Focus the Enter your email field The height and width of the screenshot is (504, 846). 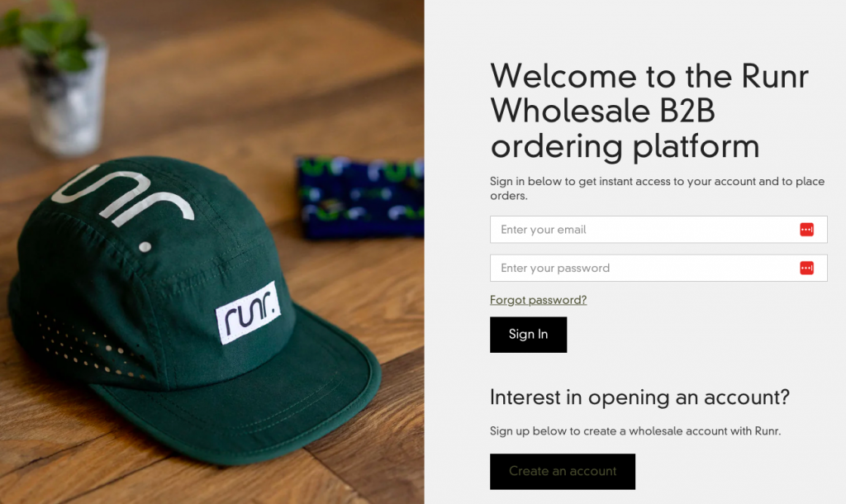658,230
